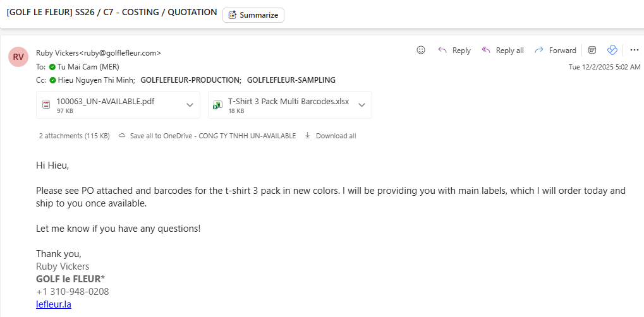Image resolution: width=644 pixels, height=317 pixels.
Task: Click the PDF file icon of 100063_UN-AVAILABLE attachment
Action: (x=46, y=105)
